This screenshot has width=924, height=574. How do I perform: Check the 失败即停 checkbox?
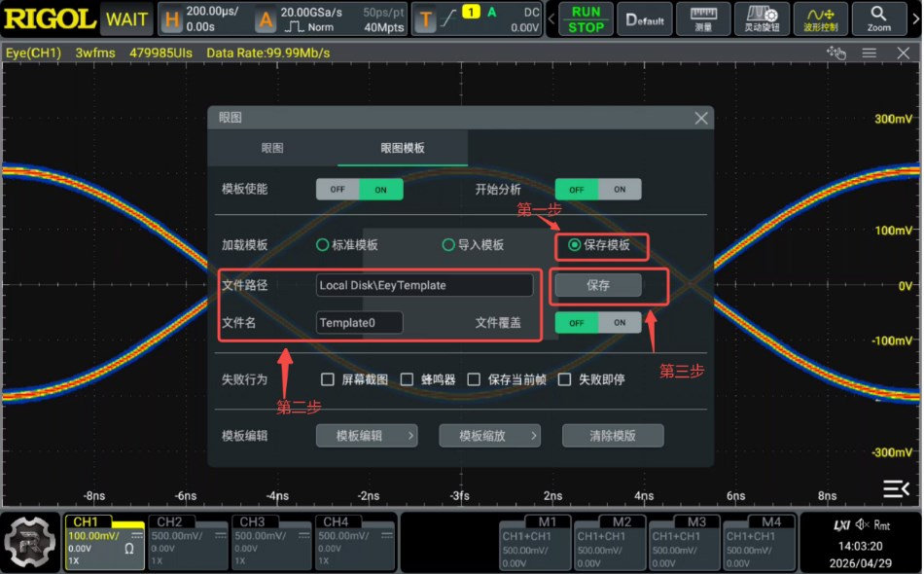point(564,378)
